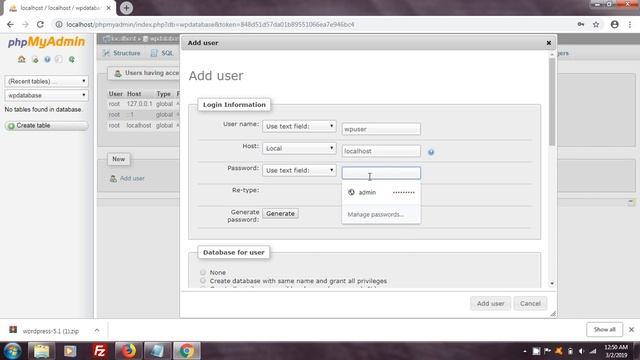640x360 pixels.
Task: Click the phpMyAdmin logo
Action: (47, 42)
